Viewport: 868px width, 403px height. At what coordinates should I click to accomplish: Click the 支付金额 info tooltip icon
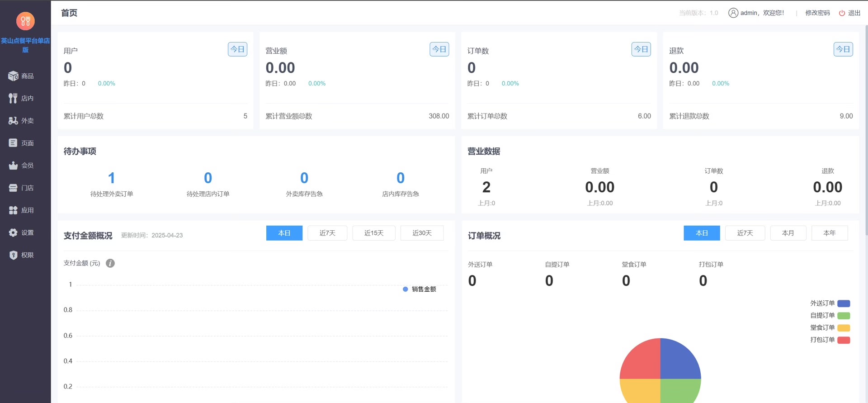pos(110,263)
